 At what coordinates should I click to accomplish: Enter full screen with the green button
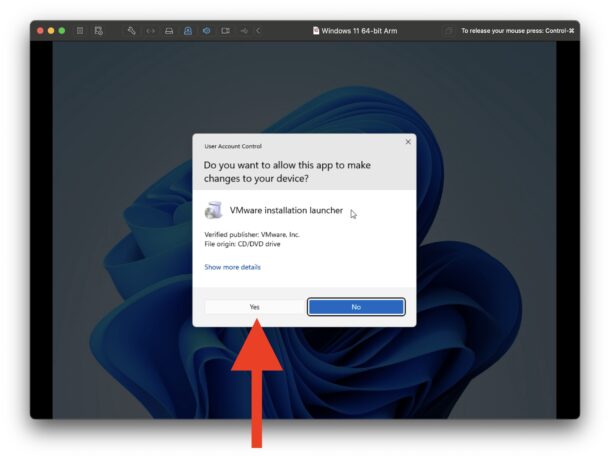tap(62, 31)
